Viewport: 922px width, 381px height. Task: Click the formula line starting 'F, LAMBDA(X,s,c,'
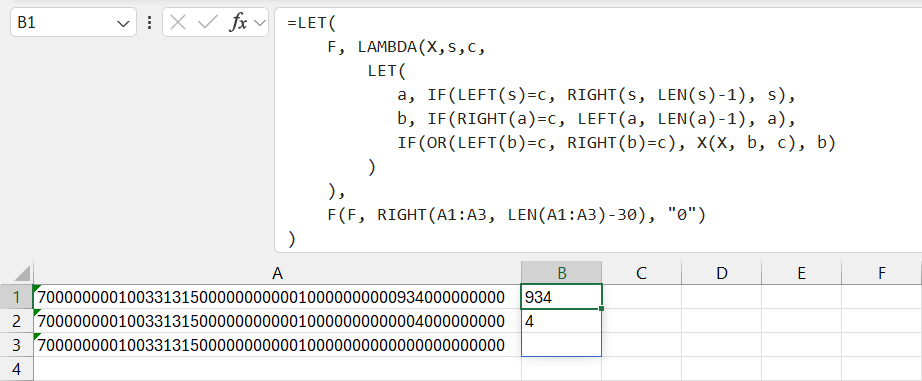coord(406,48)
